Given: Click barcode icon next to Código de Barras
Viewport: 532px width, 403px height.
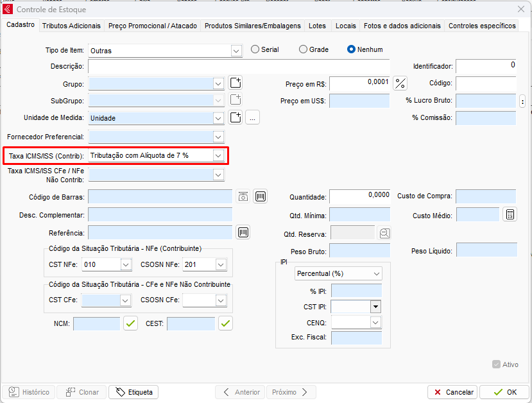Looking at the screenshot, I should point(260,196).
